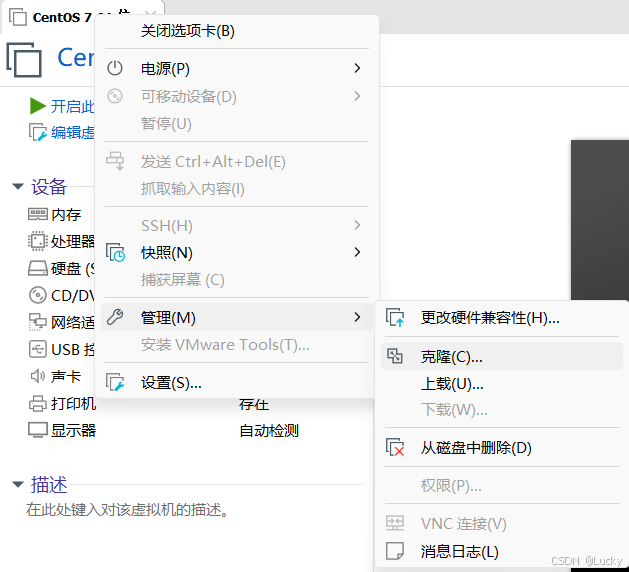The width and height of the screenshot is (629, 572).
Task: Choose 从磁盘中删除(D) in the submenu
Action: [501, 447]
